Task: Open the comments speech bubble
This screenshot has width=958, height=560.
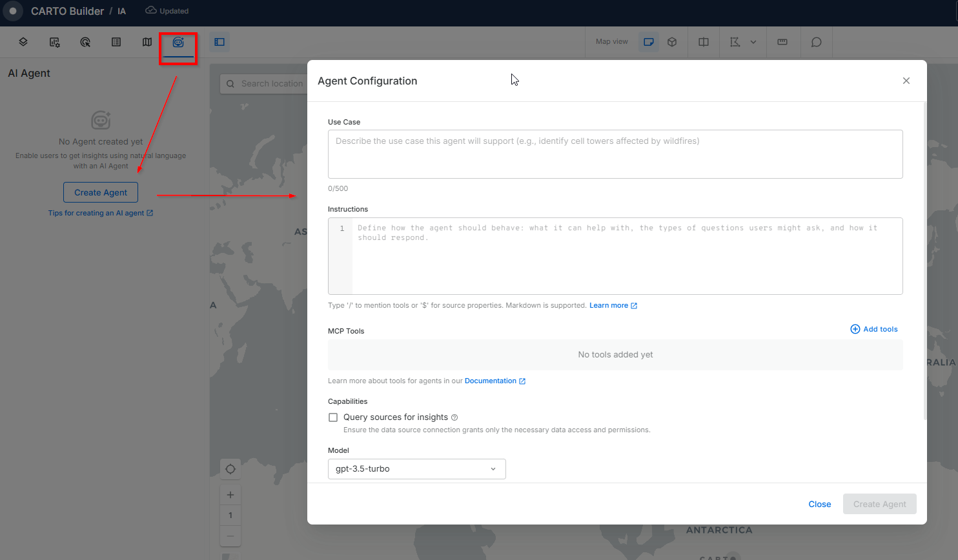Action: [817, 42]
